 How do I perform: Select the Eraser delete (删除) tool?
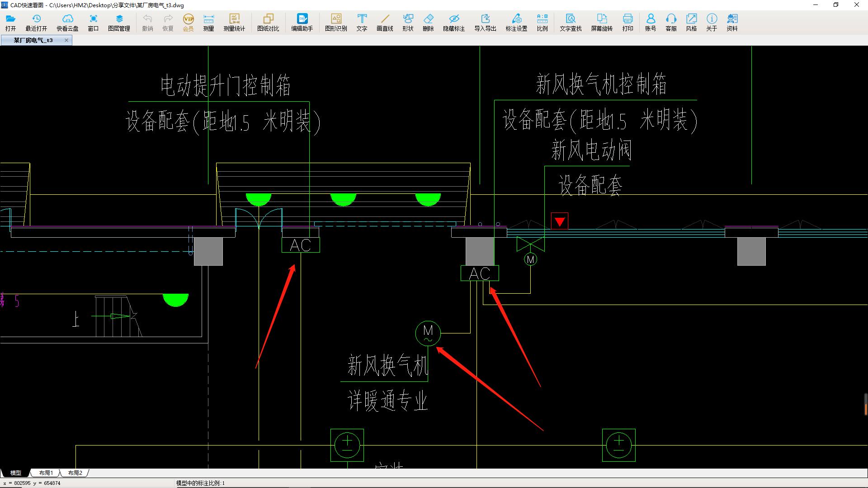428,22
